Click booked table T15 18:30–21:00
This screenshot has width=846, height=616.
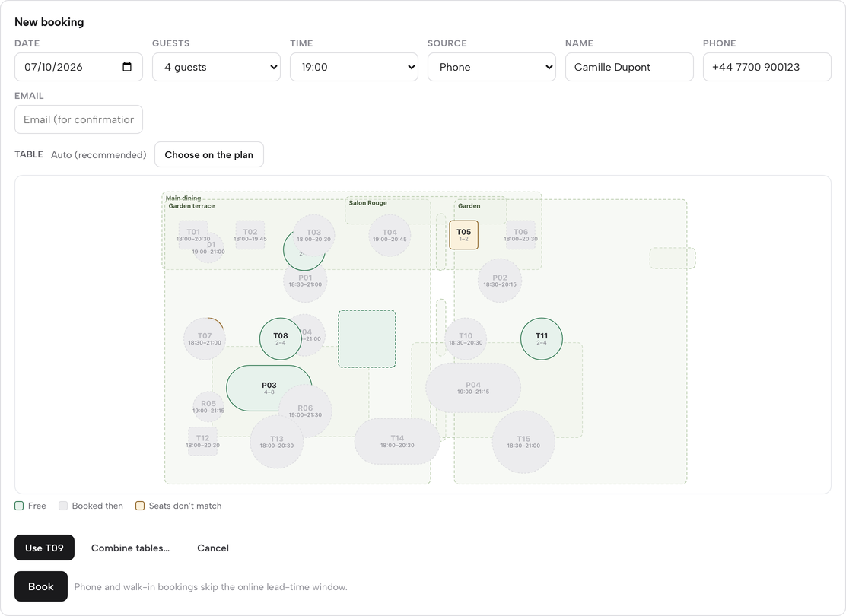[x=523, y=442]
